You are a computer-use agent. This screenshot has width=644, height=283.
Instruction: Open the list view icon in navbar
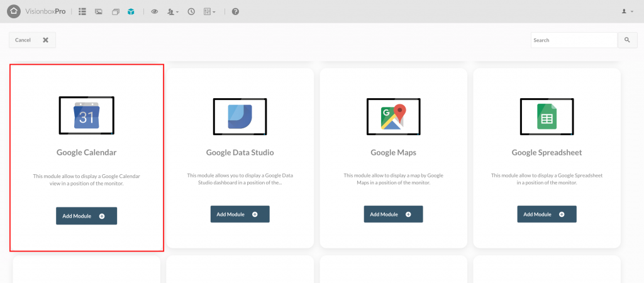point(82,11)
